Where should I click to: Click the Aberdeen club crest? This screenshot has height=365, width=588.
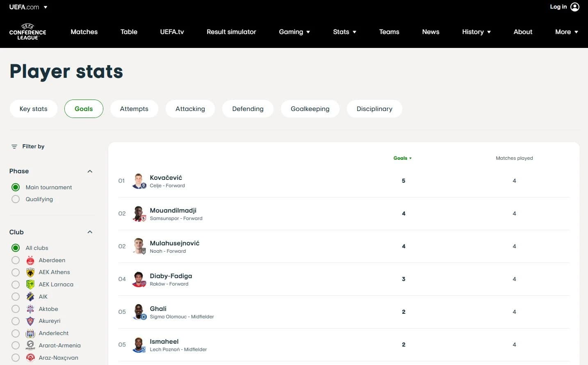pos(30,260)
